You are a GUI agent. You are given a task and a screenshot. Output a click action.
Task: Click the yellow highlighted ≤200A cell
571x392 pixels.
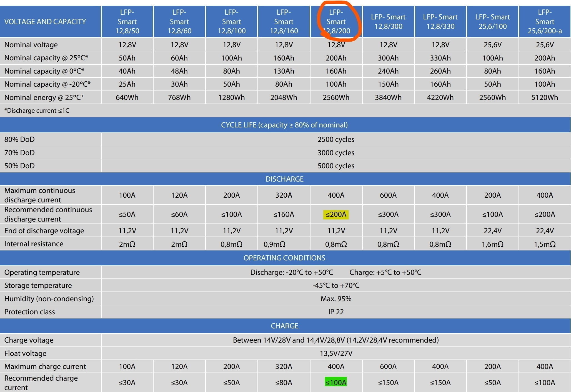pyautogui.click(x=336, y=215)
